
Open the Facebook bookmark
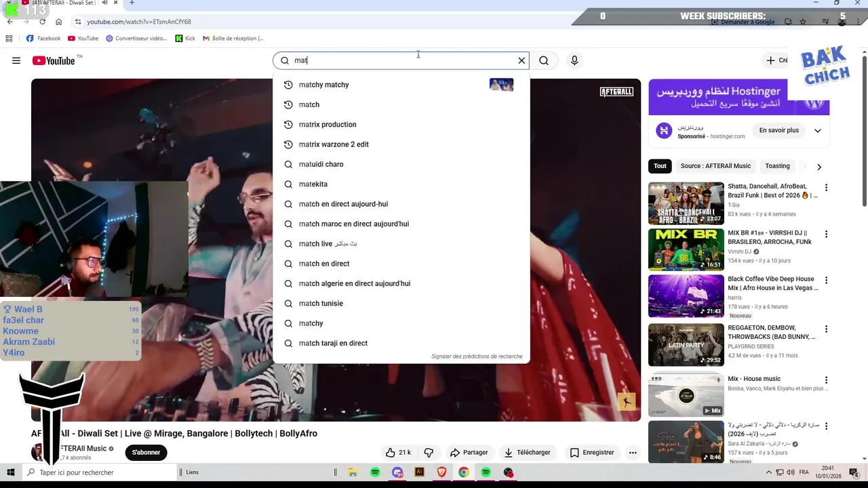point(43,39)
